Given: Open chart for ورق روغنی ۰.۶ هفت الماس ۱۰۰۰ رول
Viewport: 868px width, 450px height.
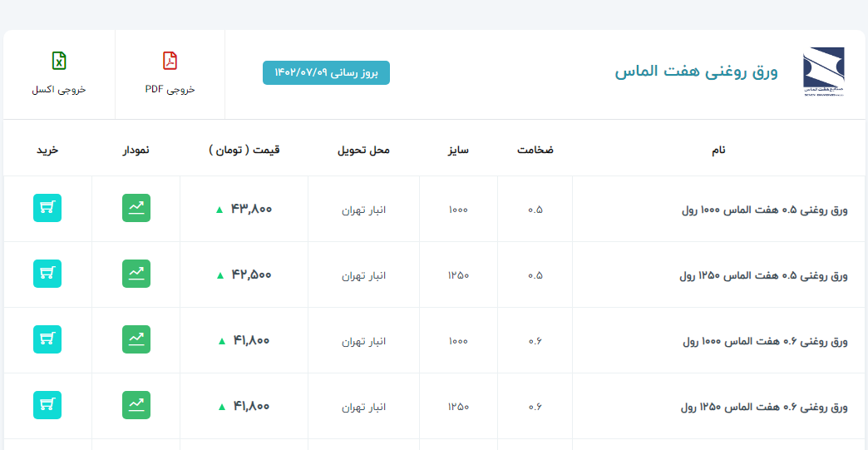Looking at the screenshot, I should (136, 339).
